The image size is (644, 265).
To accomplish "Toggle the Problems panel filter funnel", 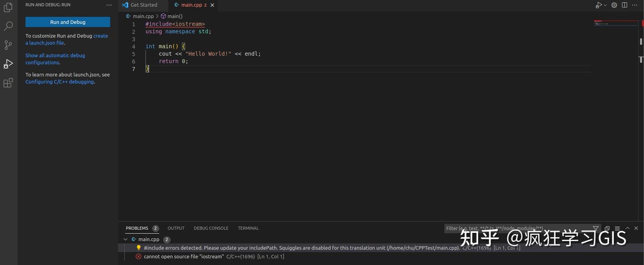I will [x=595, y=228].
